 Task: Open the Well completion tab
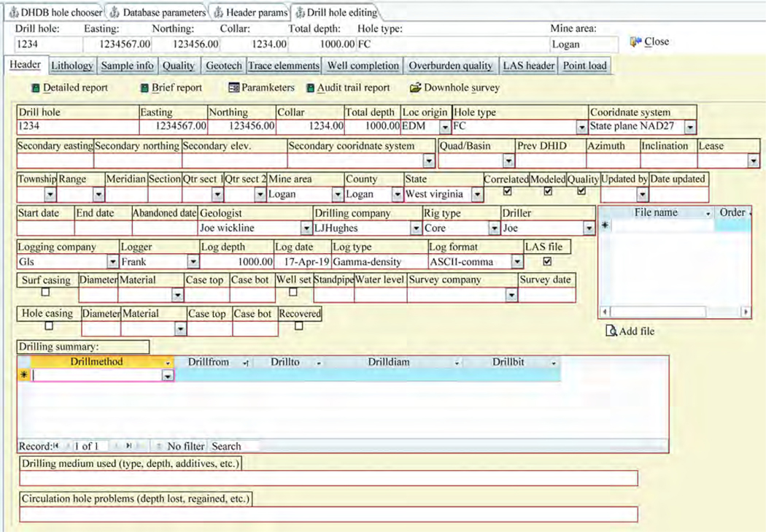pos(363,65)
